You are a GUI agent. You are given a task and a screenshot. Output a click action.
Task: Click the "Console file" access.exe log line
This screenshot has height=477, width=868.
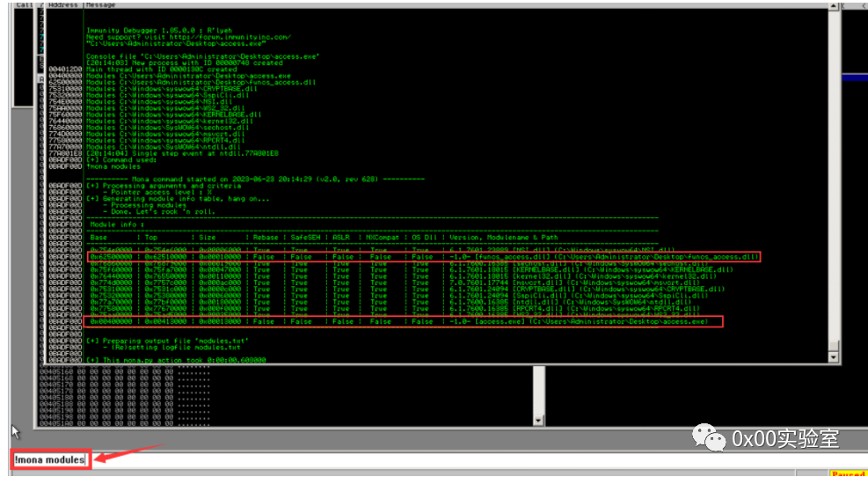pos(202,56)
